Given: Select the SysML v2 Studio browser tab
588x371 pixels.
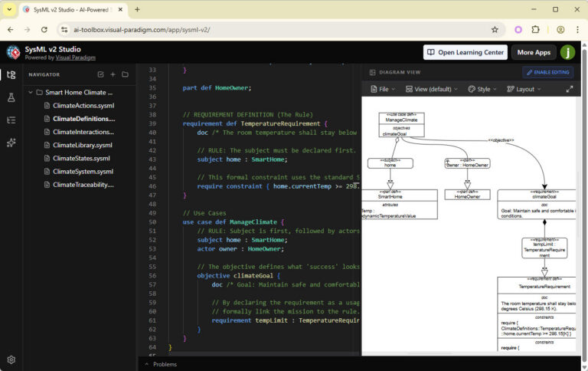Looking at the screenshot, I should point(73,10).
